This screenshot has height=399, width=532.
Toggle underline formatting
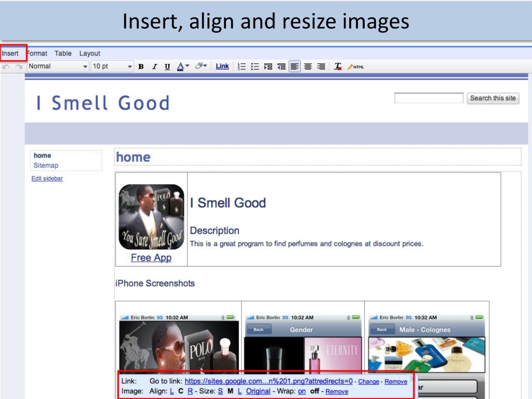click(167, 66)
